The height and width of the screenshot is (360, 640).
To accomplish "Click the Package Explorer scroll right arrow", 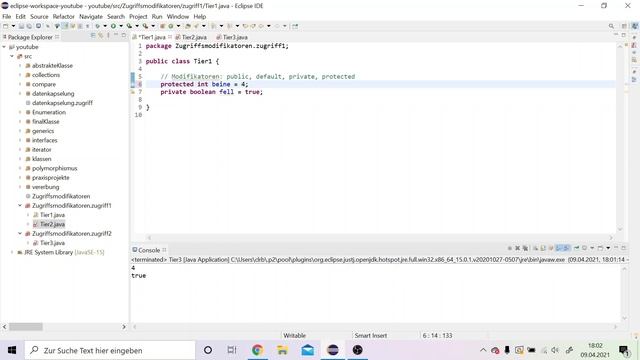I will 124,327.
